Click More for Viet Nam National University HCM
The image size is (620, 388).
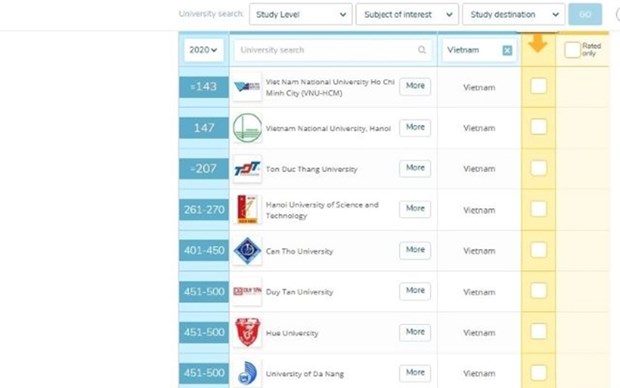point(415,86)
